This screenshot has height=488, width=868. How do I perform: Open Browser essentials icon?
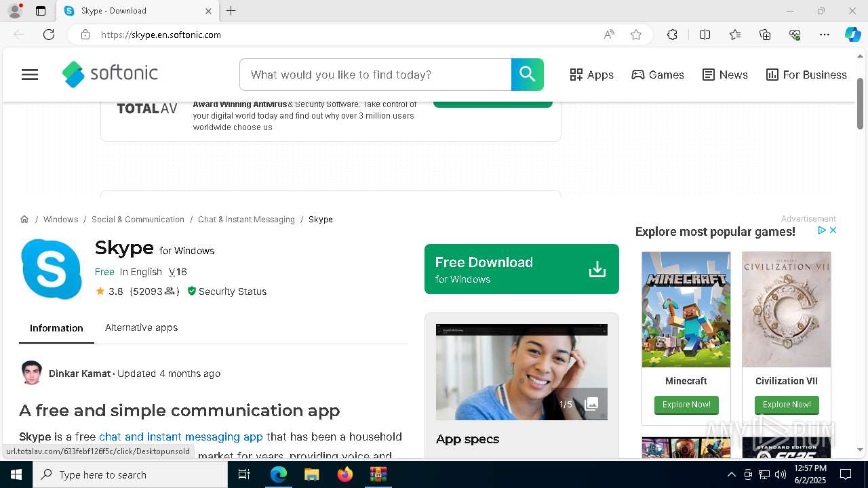tap(795, 35)
